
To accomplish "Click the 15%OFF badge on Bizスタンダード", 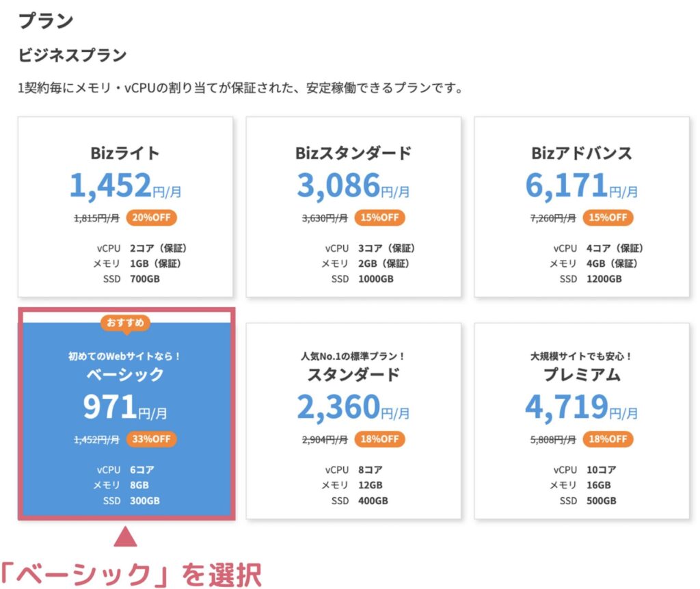I will tap(380, 218).
